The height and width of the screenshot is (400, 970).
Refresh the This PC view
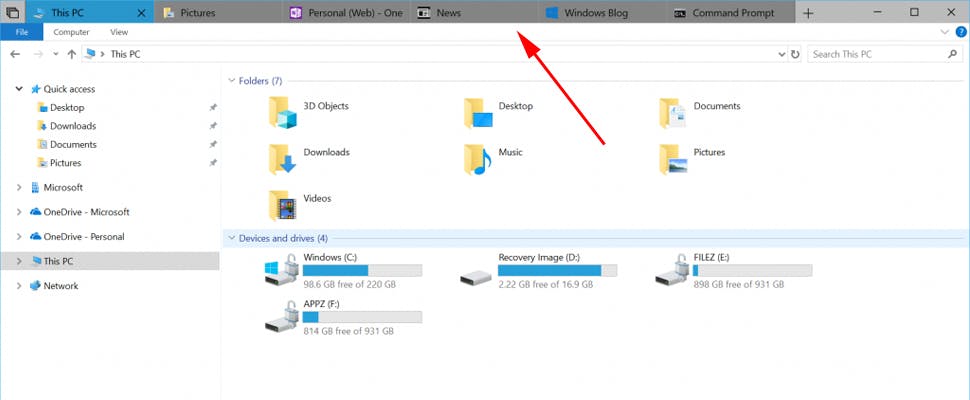[x=795, y=54]
